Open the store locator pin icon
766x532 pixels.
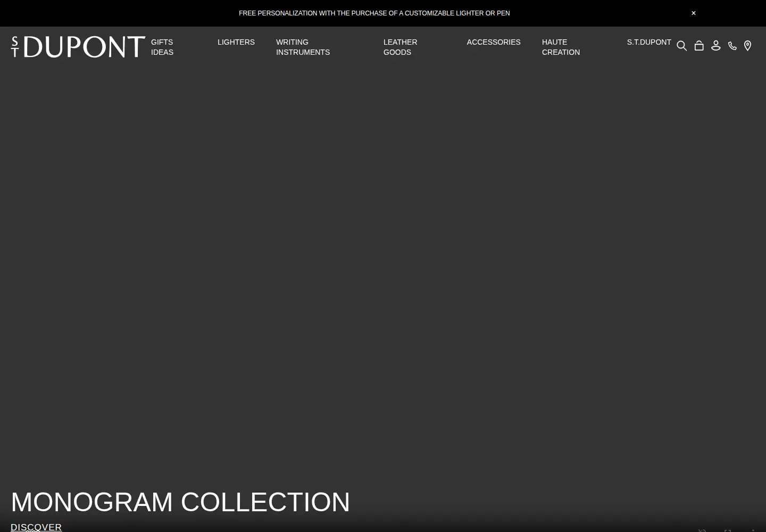[x=747, y=46]
